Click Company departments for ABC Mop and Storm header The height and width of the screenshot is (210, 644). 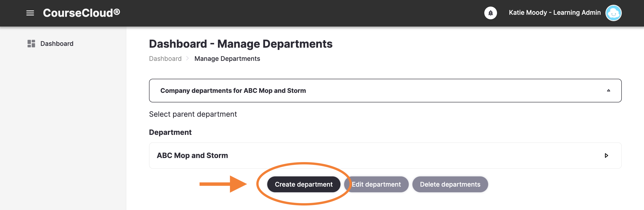385,91
